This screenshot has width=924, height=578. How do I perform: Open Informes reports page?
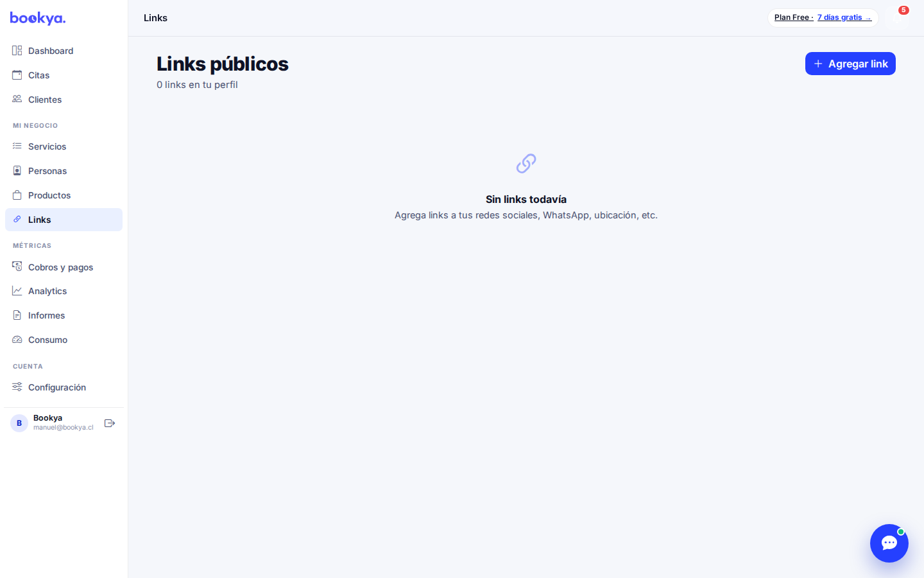(64, 315)
